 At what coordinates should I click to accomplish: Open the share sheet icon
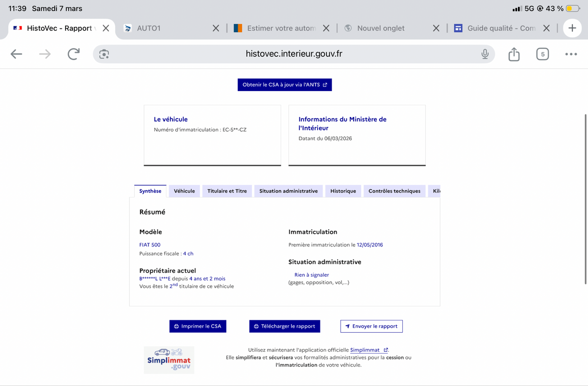tap(514, 54)
